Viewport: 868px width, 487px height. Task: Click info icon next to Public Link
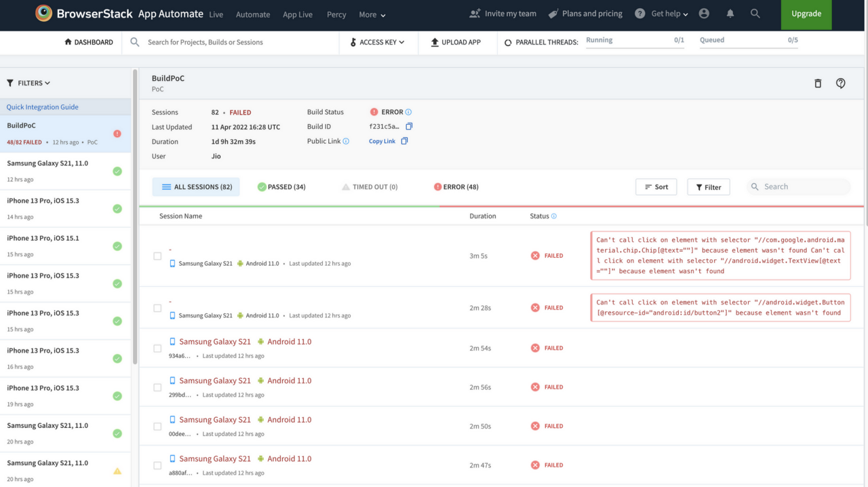346,141
